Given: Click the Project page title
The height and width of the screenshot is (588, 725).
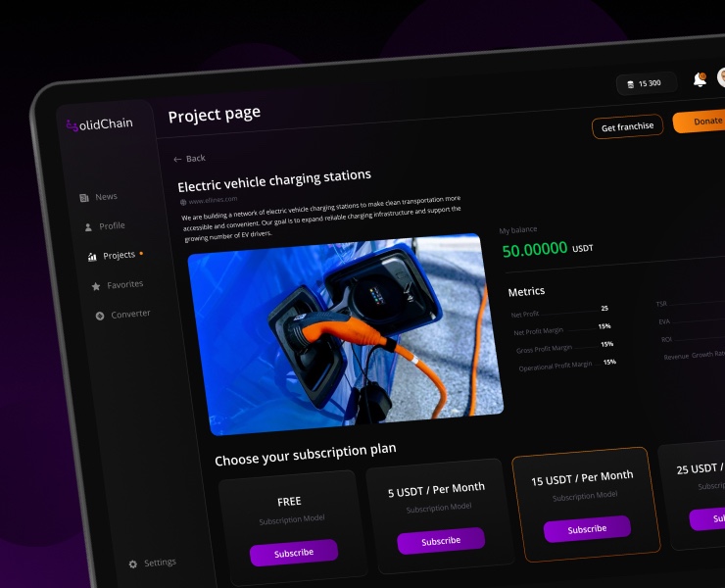Looking at the screenshot, I should [215, 115].
